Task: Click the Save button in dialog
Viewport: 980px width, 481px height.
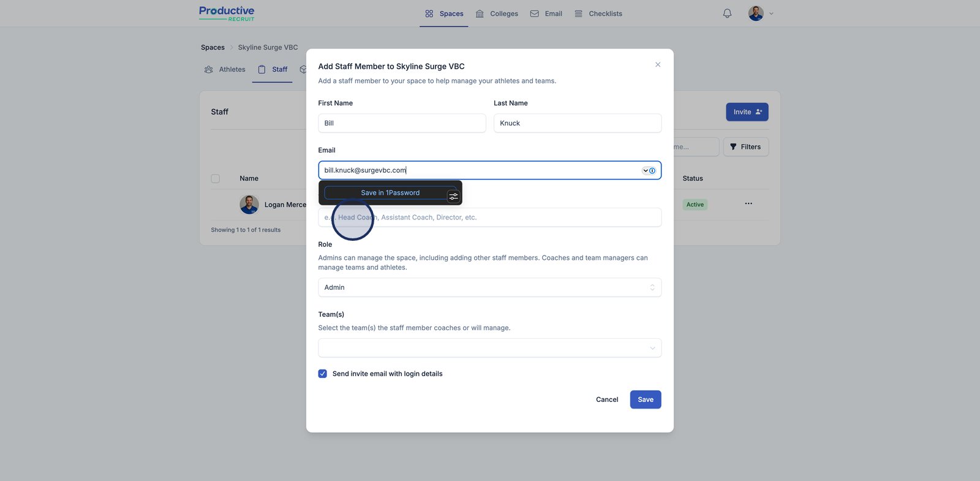Action: click(645, 400)
